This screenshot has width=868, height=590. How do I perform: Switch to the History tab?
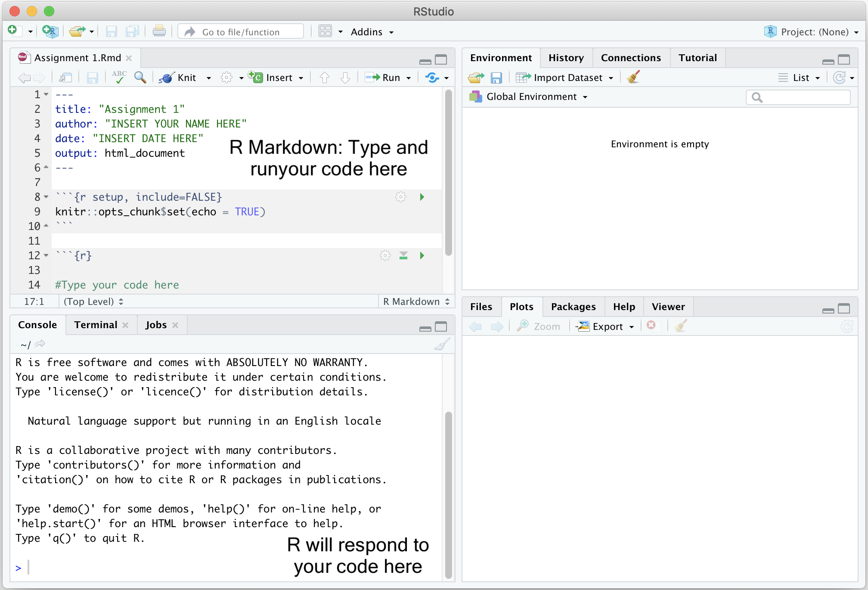click(x=564, y=57)
